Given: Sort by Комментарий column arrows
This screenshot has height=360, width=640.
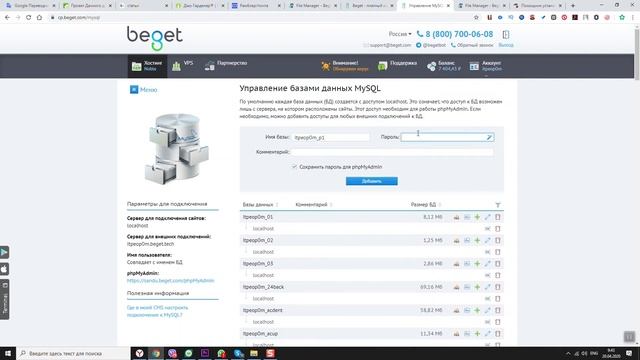Looking at the screenshot, I should click(x=331, y=204).
